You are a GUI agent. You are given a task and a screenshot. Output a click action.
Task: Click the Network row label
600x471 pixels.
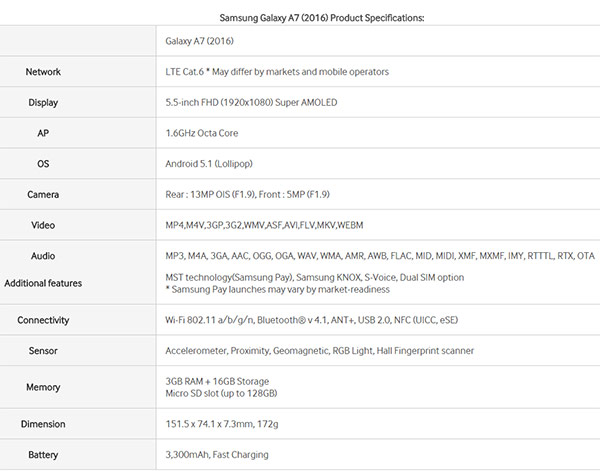(x=43, y=72)
